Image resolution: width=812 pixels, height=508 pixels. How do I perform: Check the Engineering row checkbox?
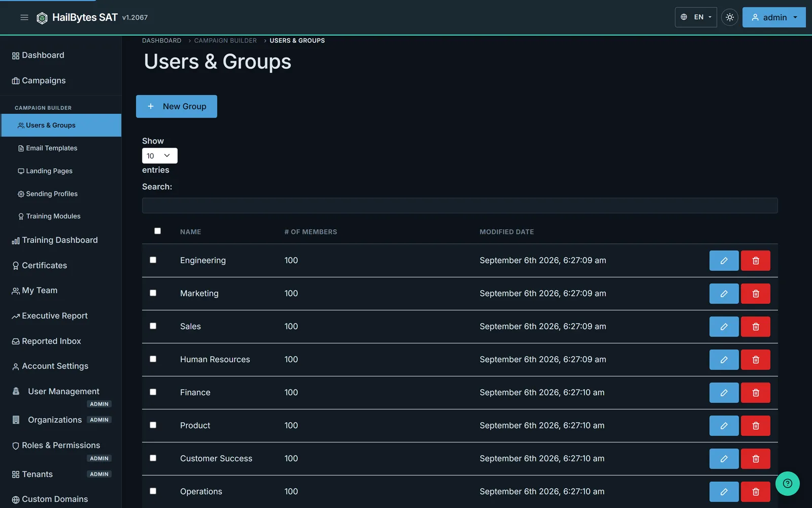(x=153, y=260)
